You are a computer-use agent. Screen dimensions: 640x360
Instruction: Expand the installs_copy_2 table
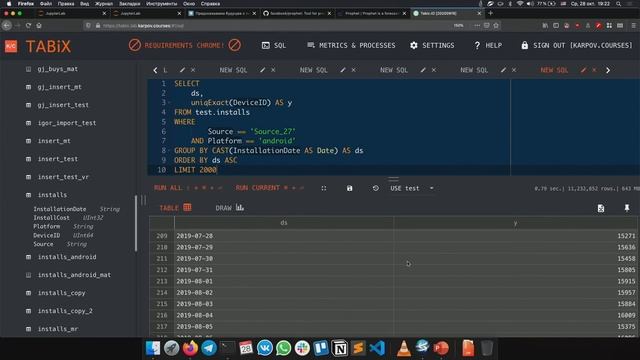(65, 311)
